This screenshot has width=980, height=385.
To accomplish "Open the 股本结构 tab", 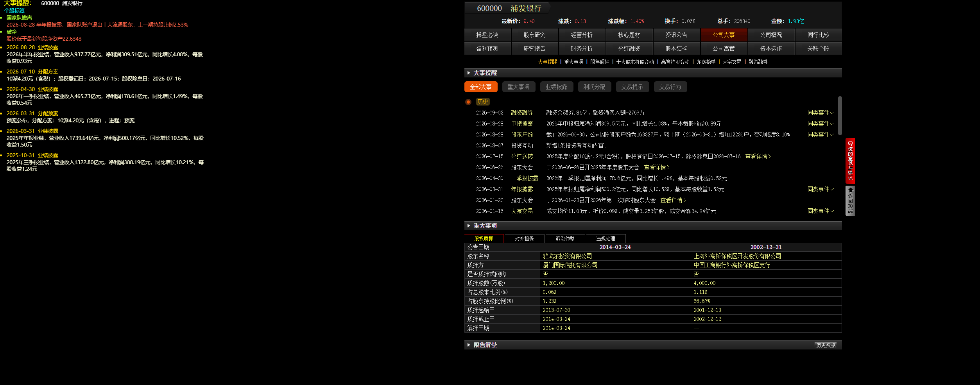I will (677, 48).
